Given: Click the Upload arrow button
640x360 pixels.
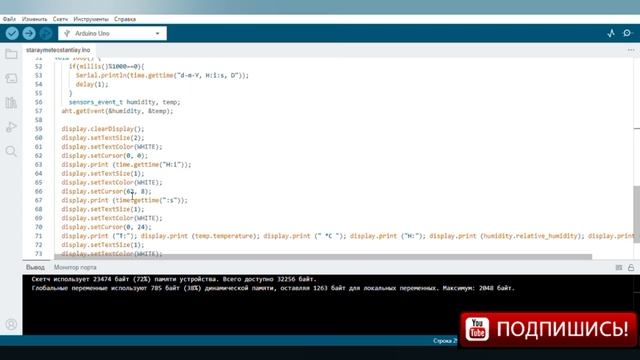Looking at the screenshot, I should pyautogui.click(x=29, y=33).
